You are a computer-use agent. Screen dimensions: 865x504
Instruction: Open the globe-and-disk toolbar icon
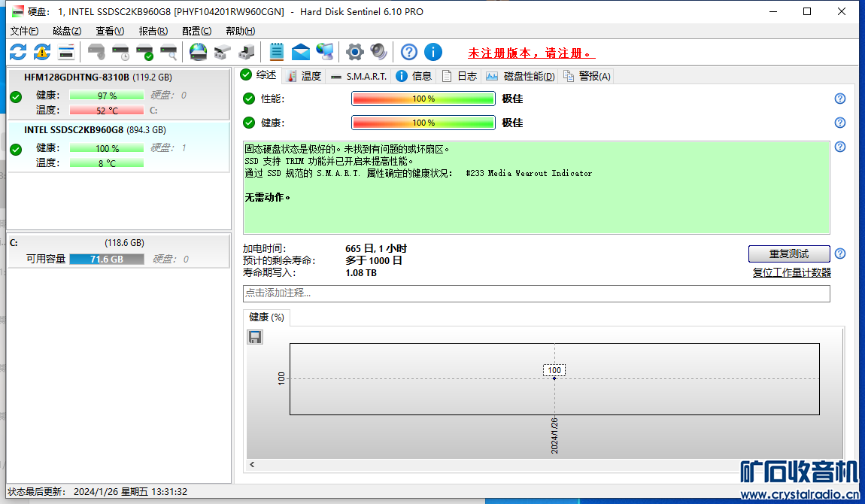coord(198,52)
